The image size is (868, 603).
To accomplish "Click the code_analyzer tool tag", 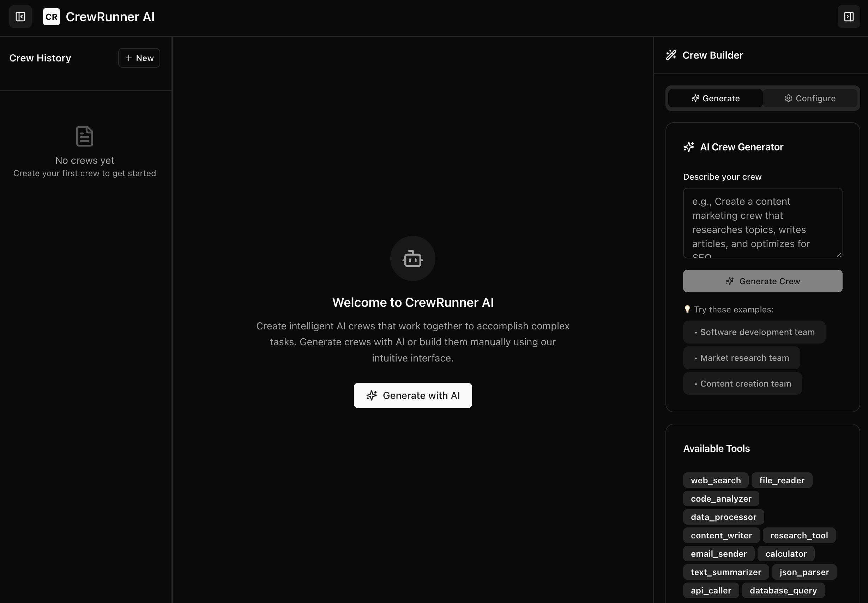I will pyautogui.click(x=721, y=499).
